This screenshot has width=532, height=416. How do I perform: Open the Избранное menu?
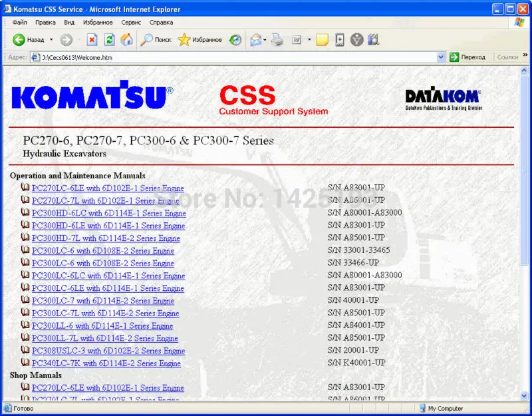click(x=97, y=22)
